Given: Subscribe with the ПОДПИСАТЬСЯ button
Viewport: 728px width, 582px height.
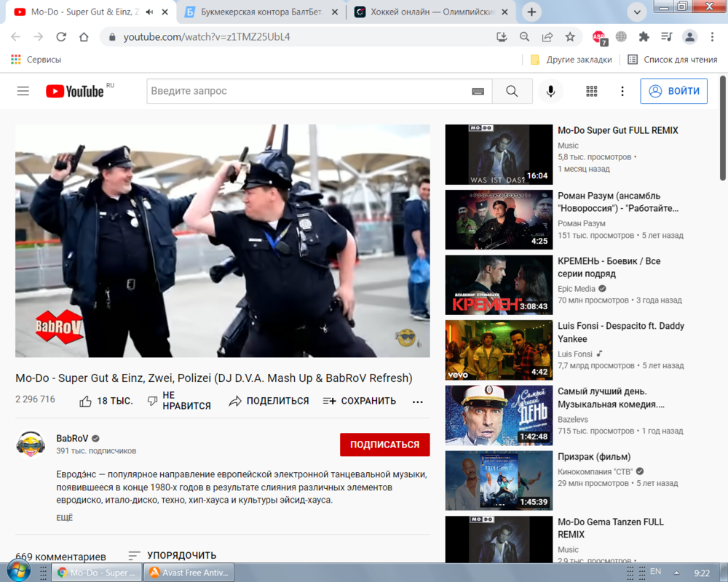Looking at the screenshot, I should 385,445.
